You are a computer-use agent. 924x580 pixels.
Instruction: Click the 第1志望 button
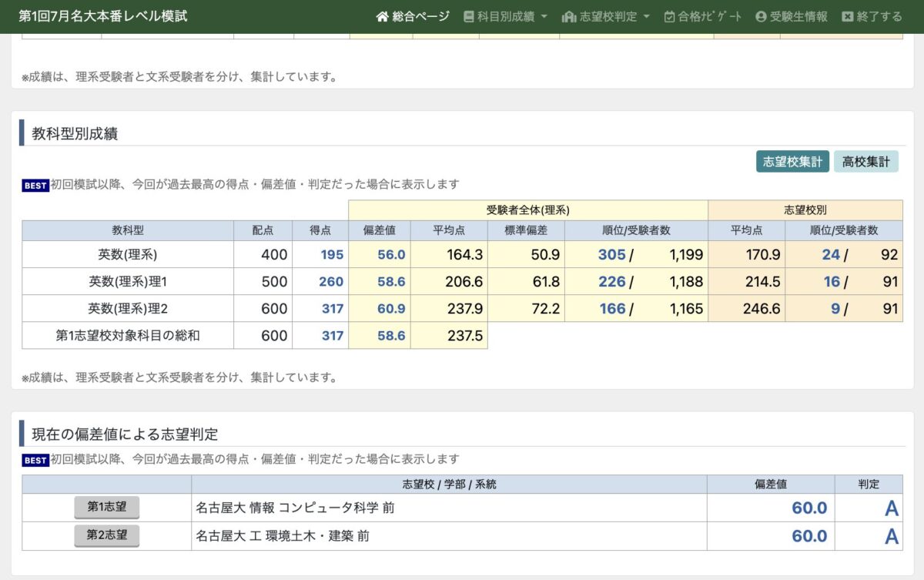(107, 507)
